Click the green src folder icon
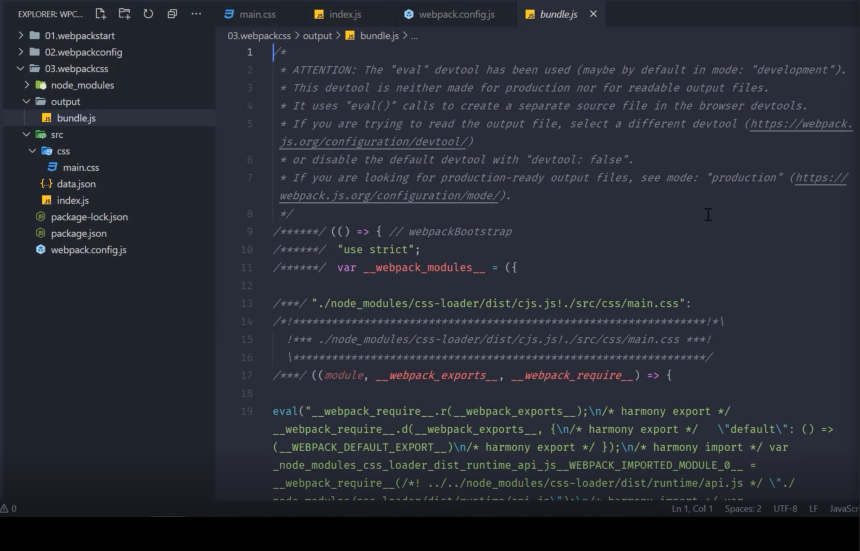The image size is (860, 551). (x=41, y=134)
